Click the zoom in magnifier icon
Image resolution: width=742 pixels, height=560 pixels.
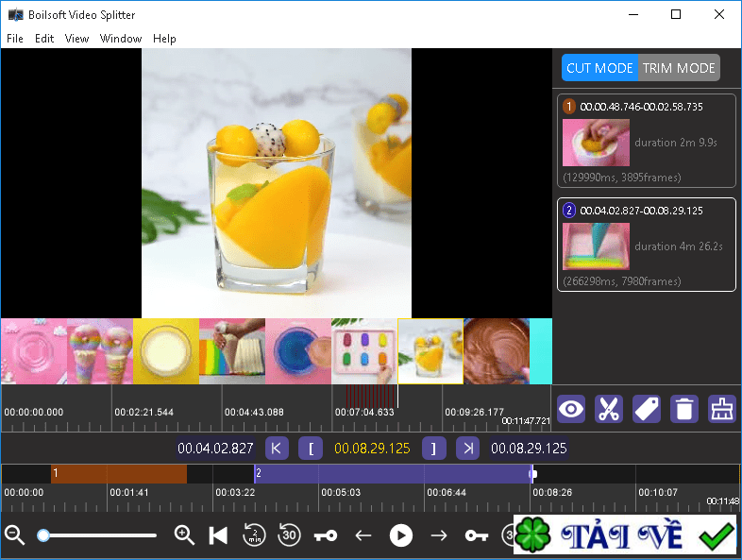click(x=184, y=535)
